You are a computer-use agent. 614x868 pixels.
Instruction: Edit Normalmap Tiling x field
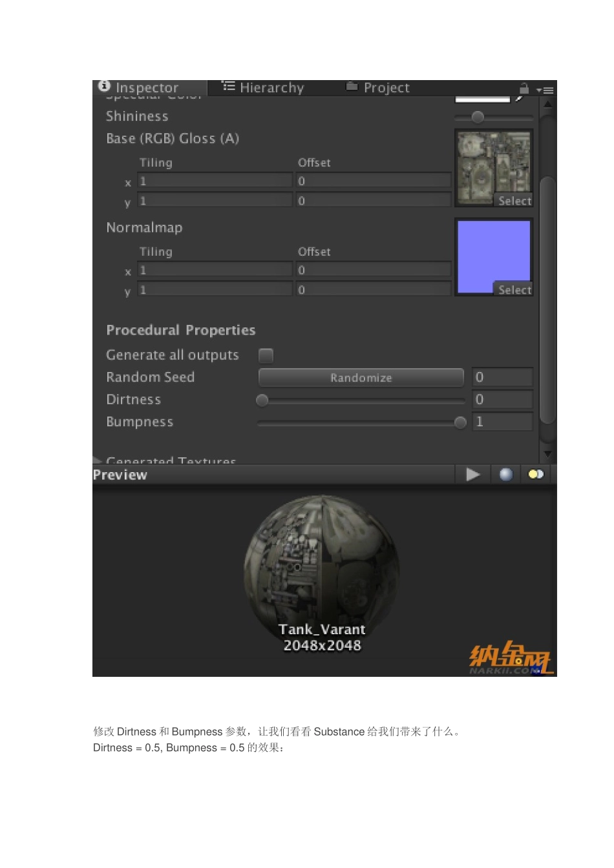(215, 270)
